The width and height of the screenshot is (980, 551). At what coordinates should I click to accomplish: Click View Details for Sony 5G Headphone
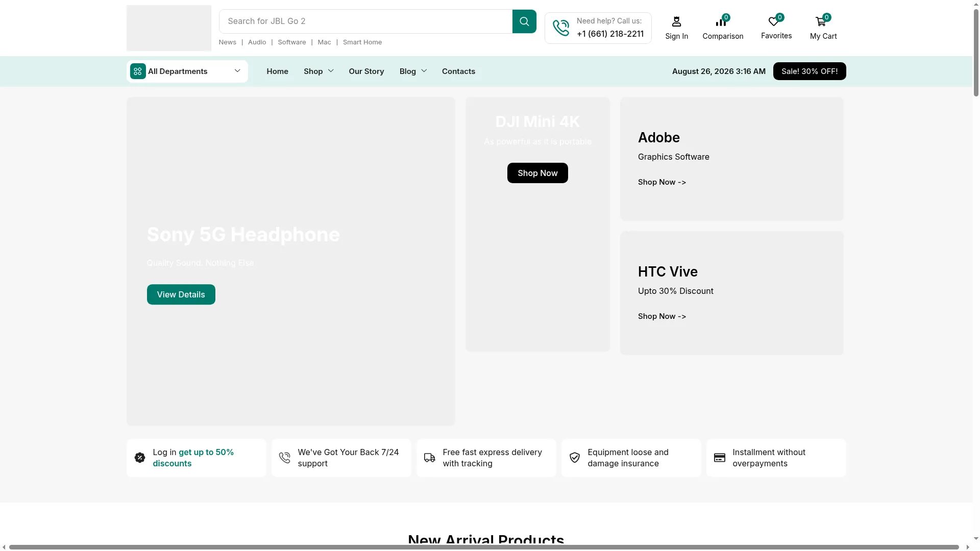[181, 294]
